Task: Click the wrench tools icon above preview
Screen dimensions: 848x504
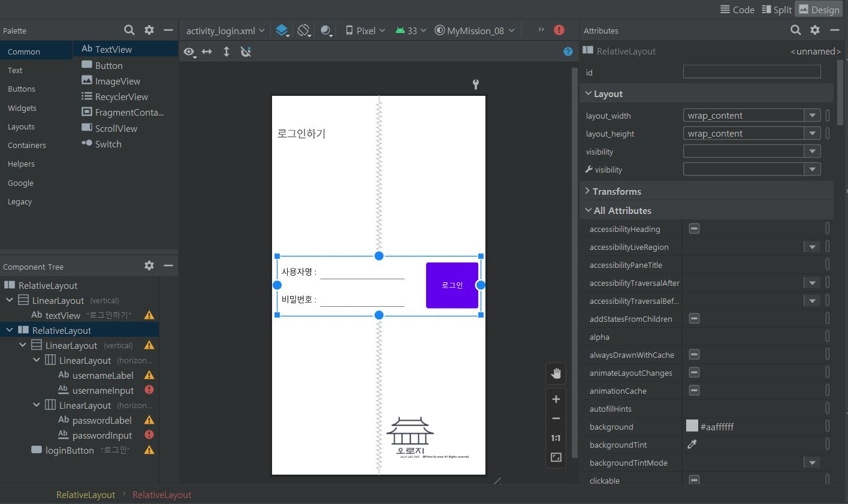Action: click(476, 84)
